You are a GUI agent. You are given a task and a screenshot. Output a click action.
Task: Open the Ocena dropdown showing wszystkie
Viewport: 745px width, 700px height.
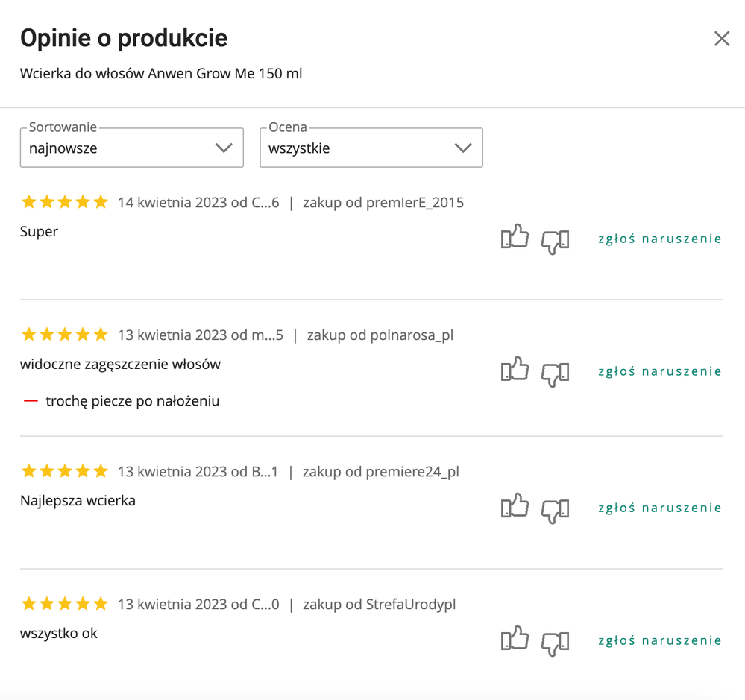point(371,148)
